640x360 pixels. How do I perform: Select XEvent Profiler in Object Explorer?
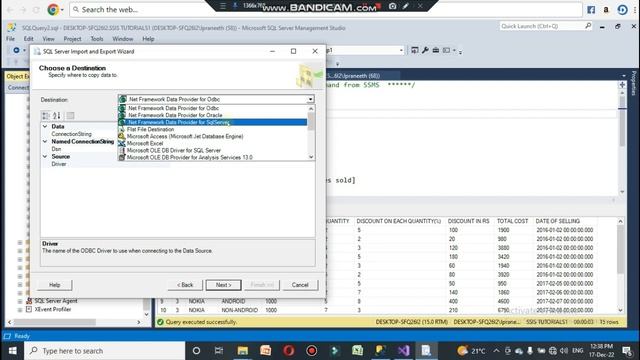pos(53,309)
